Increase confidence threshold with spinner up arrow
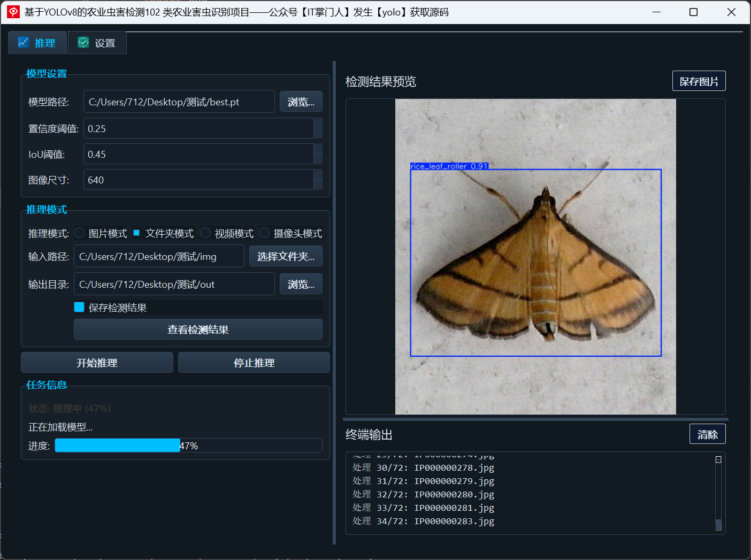This screenshot has height=560, width=751. pos(318,123)
